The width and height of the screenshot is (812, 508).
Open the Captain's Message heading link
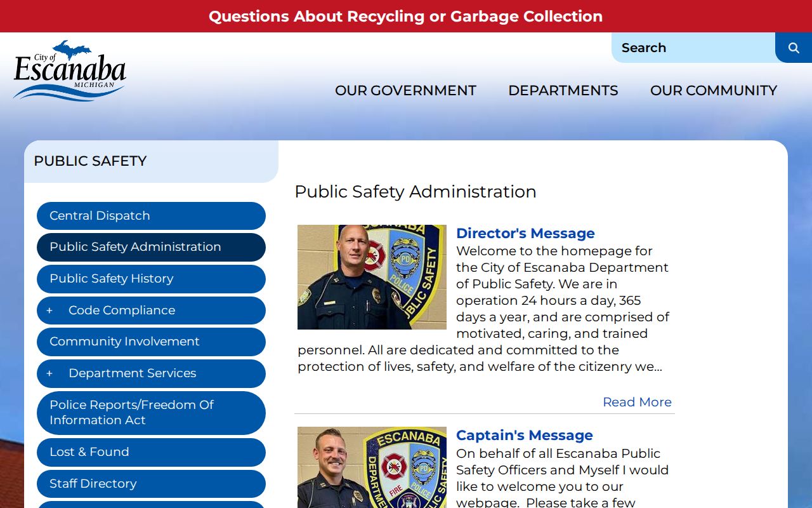(525, 435)
